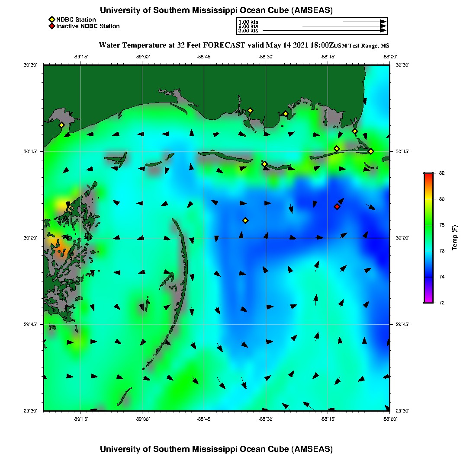Click the '3.00 kts' scale label
The height and width of the screenshot is (454, 476).
click(x=248, y=31)
